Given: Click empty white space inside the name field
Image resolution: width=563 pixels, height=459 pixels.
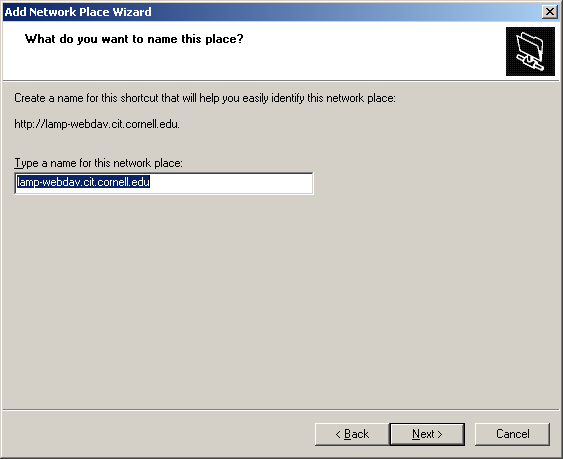Looking at the screenshot, I should point(230,183).
